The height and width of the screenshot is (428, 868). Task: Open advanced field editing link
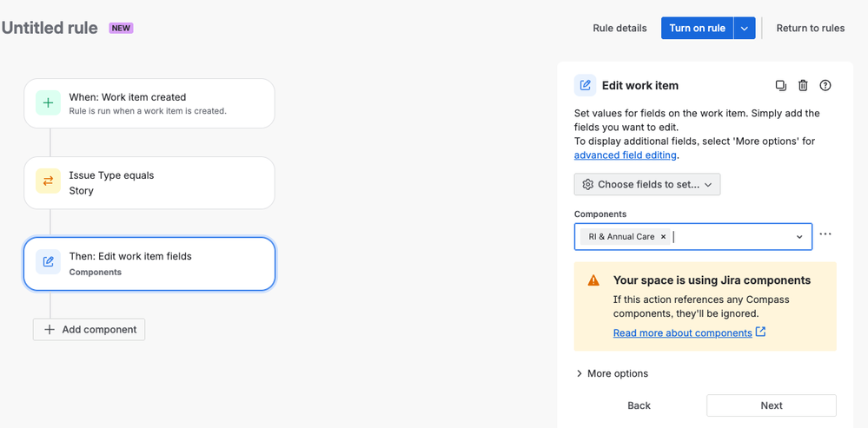625,155
